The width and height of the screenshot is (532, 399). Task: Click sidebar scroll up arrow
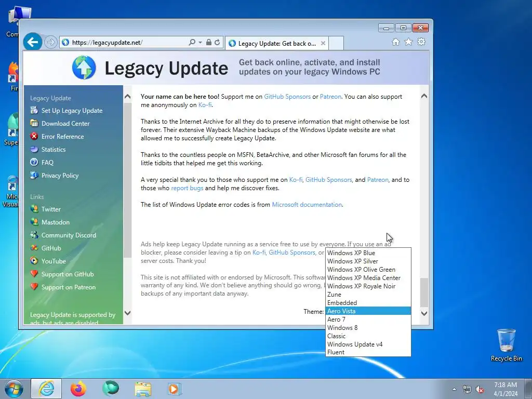(x=128, y=97)
